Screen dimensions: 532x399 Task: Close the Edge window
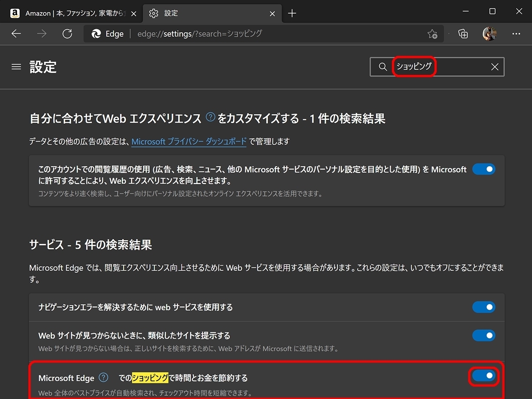pyautogui.click(x=519, y=12)
